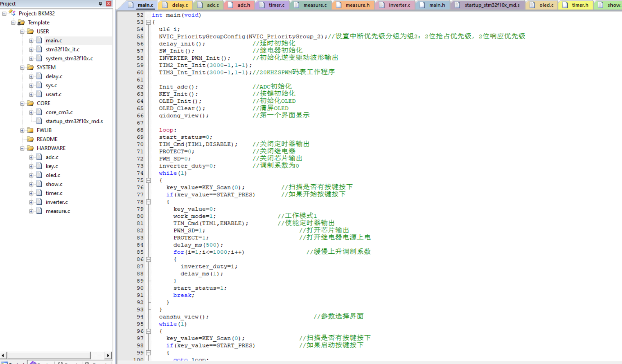This screenshot has height=364, width=622.
Task: Click the 'canshu_view();' code line
Action: pos(184,317)
